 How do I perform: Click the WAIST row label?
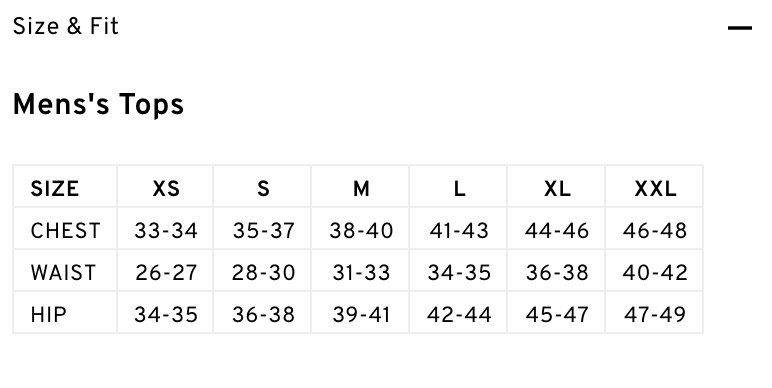[x=63, y=273]
